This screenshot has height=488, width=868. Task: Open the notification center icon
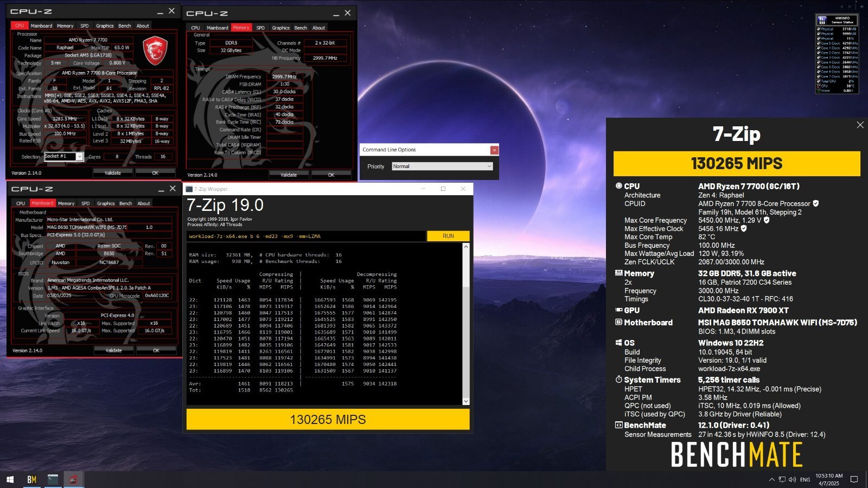[854, 479]
